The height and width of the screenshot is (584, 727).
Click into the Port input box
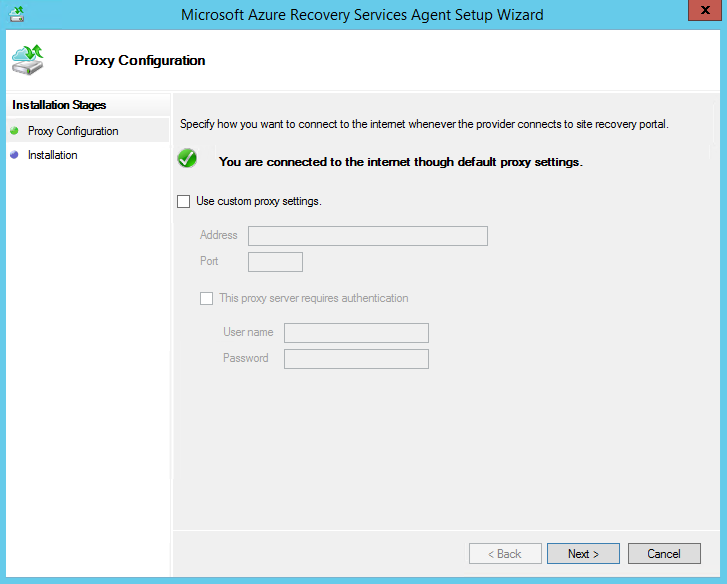(x=275, y=262)
